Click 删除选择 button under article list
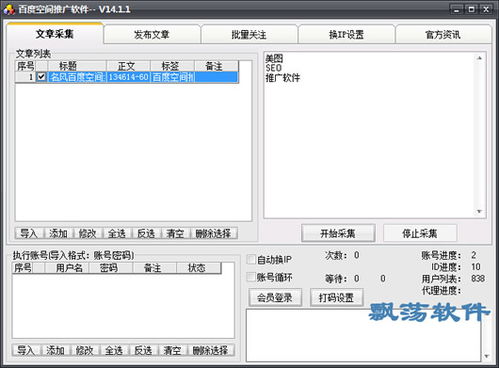This screenshot has height=368, width=499. pyautogui.click(x=214, y=233)
